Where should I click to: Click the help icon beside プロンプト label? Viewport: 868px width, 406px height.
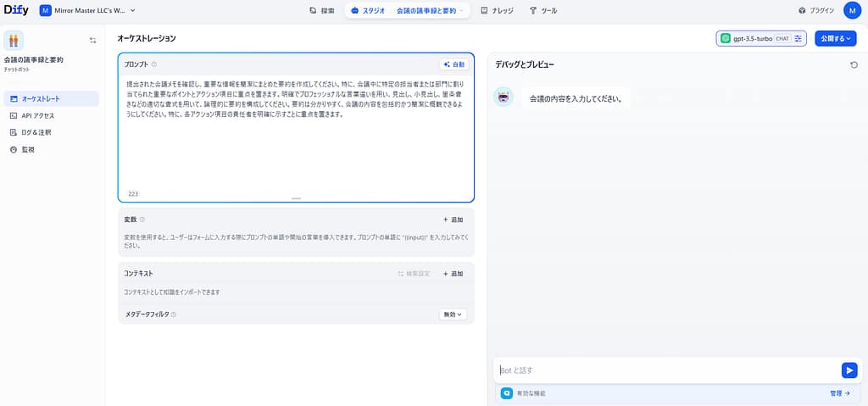(154, 64)
